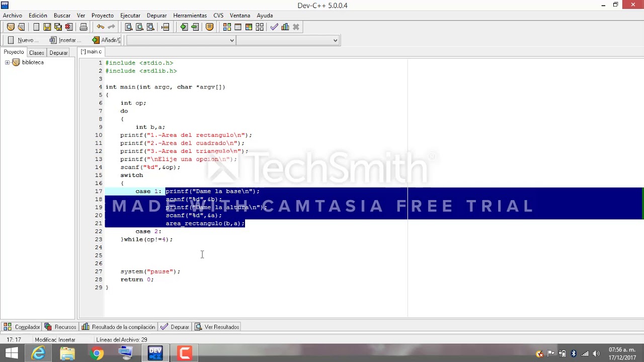Click the 'system("pause");' code line

click(150, 271)
